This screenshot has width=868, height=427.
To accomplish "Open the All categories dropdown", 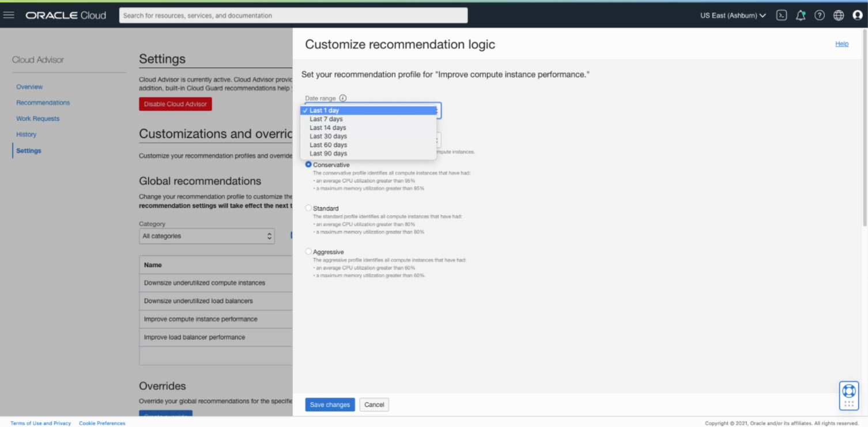I will [206, 236].
